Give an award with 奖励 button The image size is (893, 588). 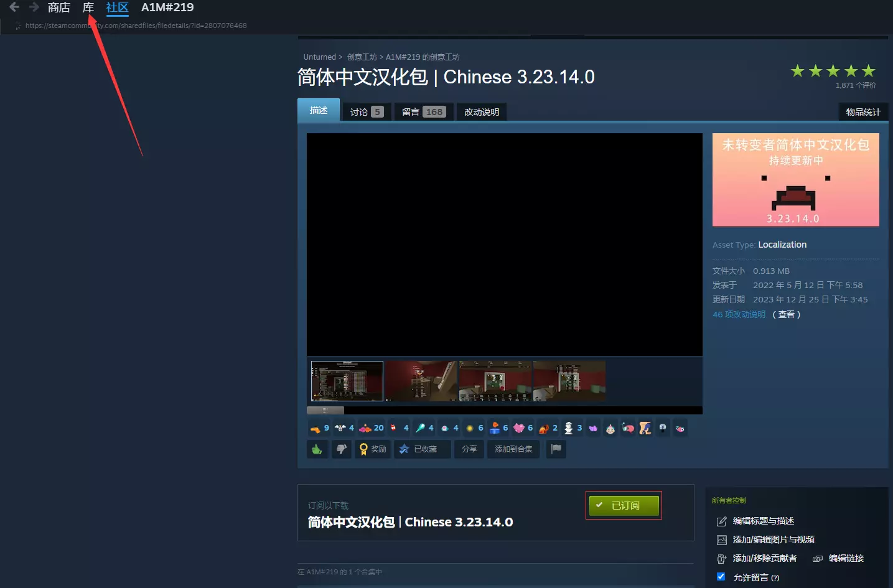point(373,449)
